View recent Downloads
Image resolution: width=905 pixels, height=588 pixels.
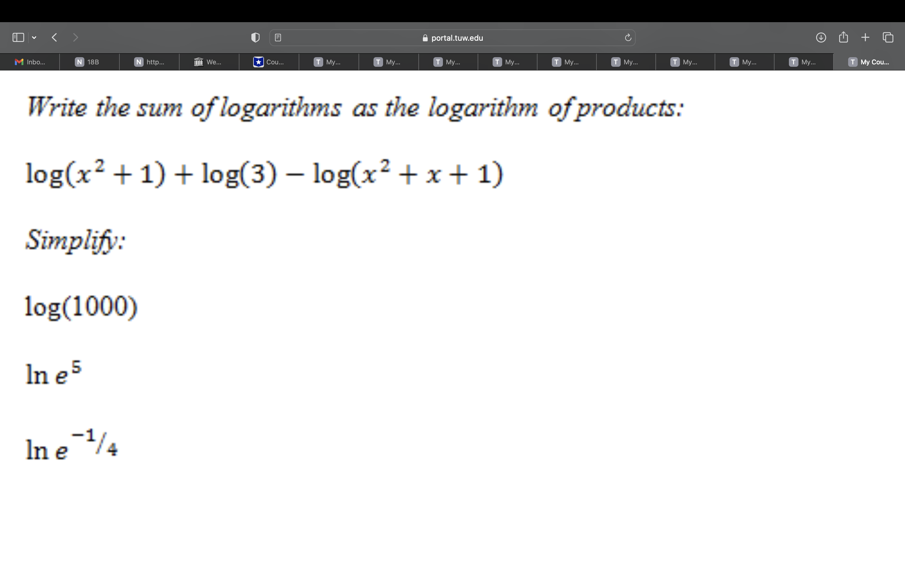pos(821,37)
